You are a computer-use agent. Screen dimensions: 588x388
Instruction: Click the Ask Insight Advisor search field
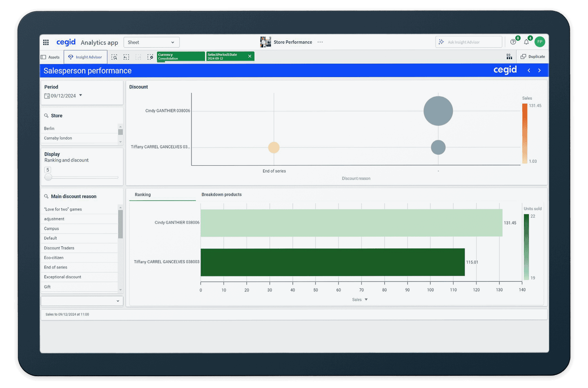(x=469, y=42)
